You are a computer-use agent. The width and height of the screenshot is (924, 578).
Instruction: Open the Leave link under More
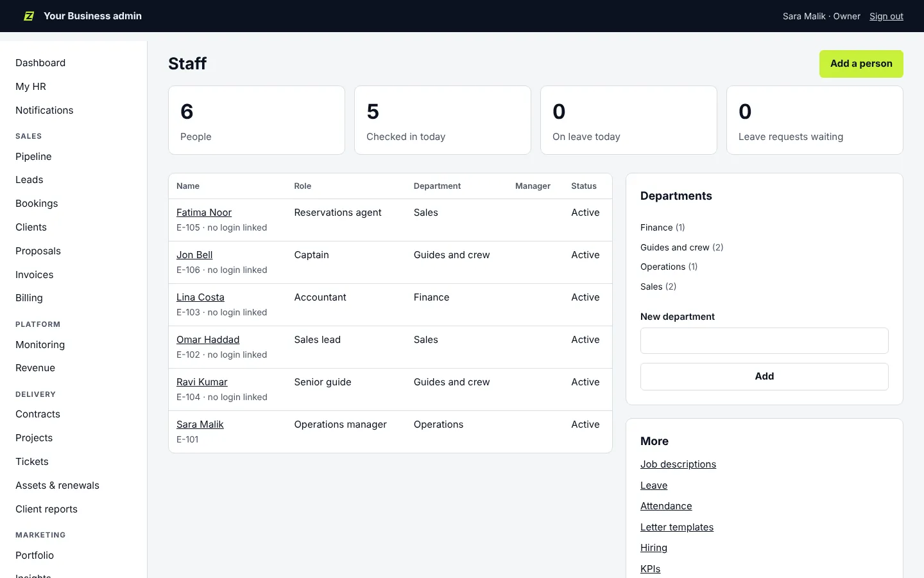coord(654,486)
